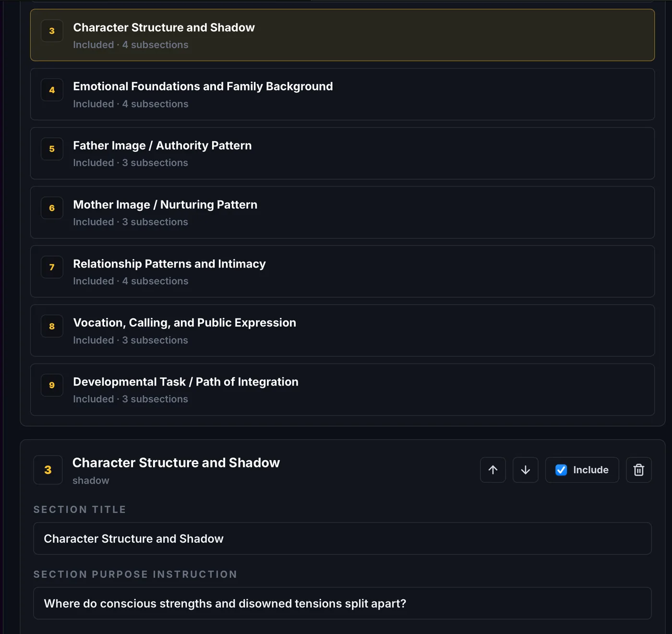Click number badge 7 beside Relationship Patterns
The image size is (672, 634).
coord(52,267)
